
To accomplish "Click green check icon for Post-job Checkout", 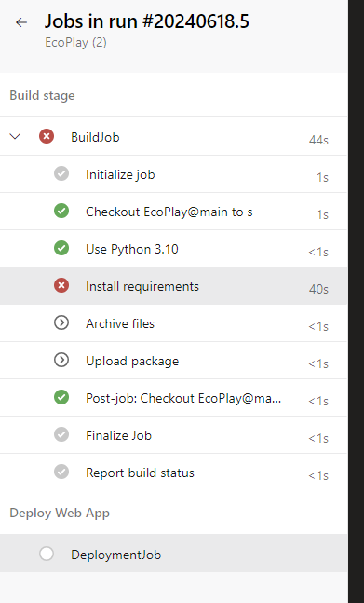I will tap(61, 397).
